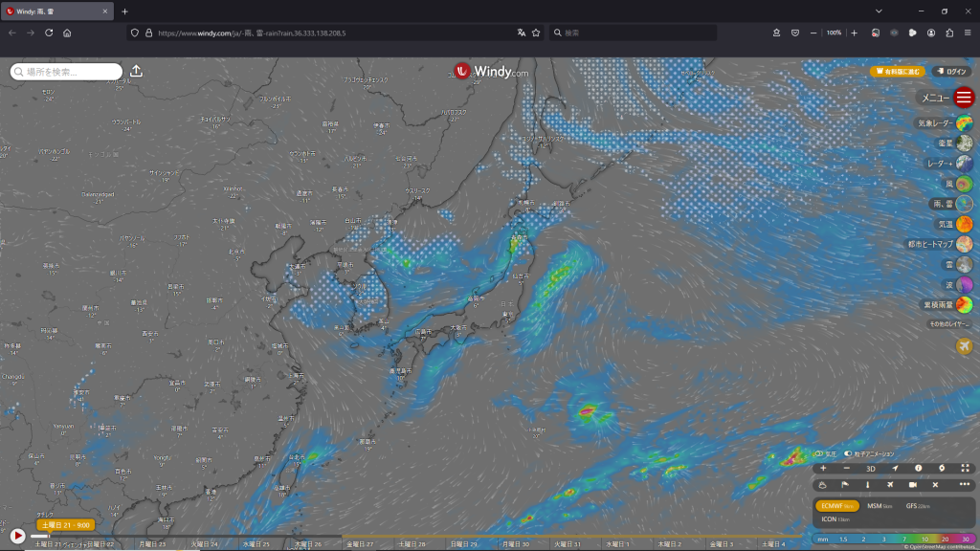Click the 有料版に進む premium button

(x=897, y=72)
